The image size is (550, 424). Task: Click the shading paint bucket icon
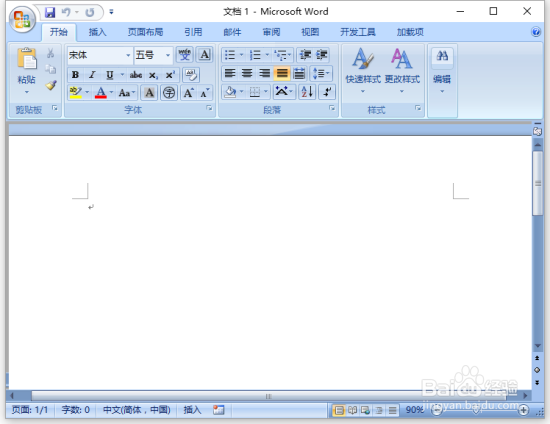230,92
